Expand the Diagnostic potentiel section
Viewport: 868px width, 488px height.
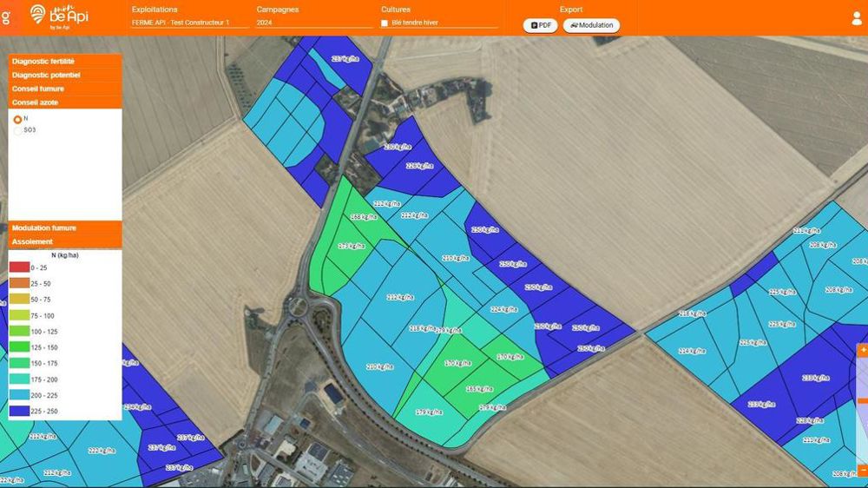[x=65, y=75]
